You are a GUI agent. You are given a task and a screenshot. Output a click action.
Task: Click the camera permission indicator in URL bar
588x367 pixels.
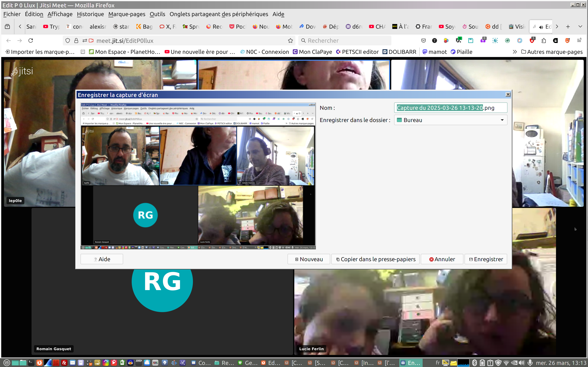(x=91, y=41)
